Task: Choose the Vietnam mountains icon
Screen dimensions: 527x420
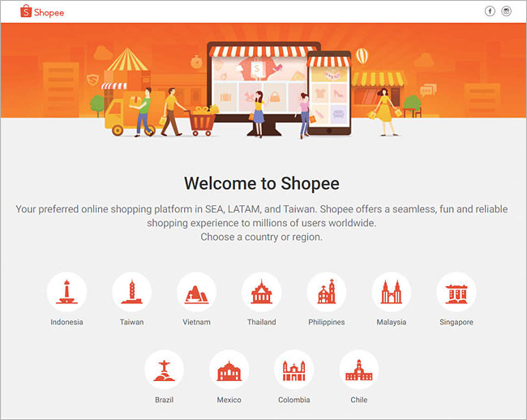Action: click(x=197, y=292)
